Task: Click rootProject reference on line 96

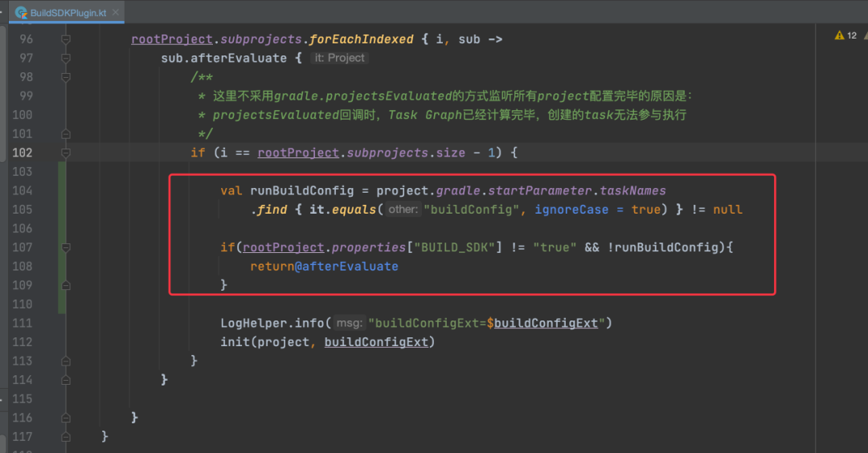Action: tap(172, 39)
